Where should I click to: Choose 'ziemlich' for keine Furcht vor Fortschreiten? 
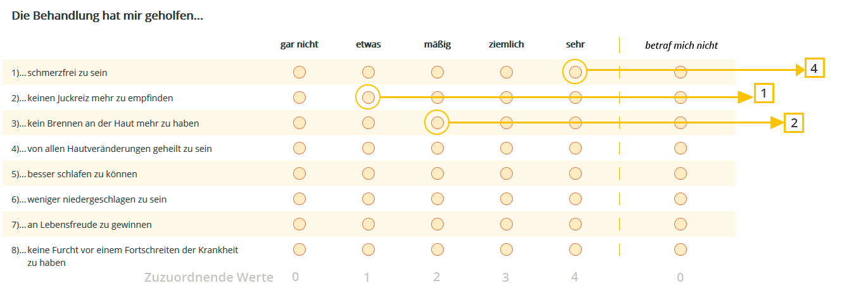pyautogui.click(x=506, y=249)
